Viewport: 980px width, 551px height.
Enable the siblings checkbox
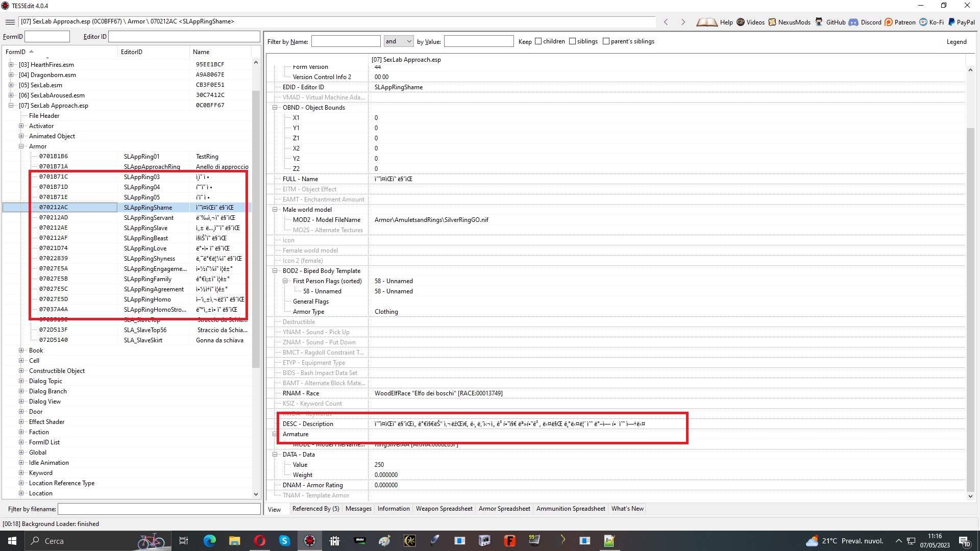pyautogui.click(x=572, y=41)
